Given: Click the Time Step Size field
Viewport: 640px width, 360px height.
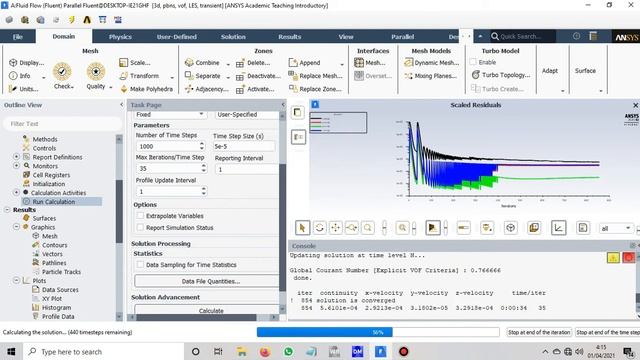Looking at the screenshot, I should (244, 146).
